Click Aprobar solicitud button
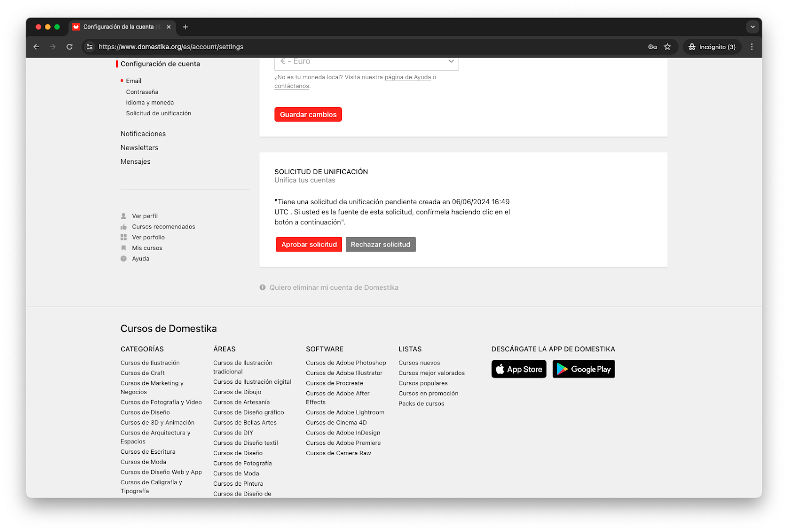The image size is (788, 532). coord(309,245)
